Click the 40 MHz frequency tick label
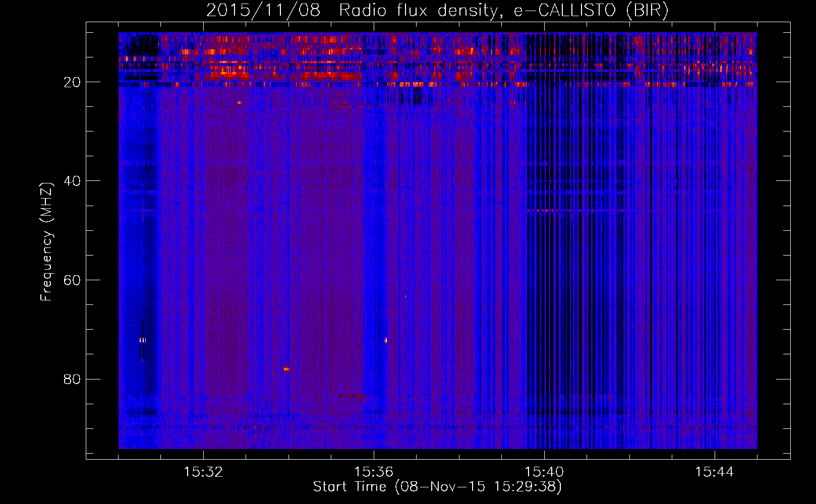 [x=73, y=181]
